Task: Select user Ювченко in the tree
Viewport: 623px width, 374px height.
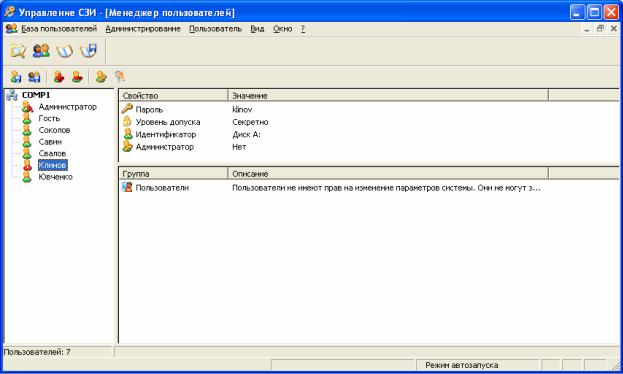Action: tap(55, 177)
